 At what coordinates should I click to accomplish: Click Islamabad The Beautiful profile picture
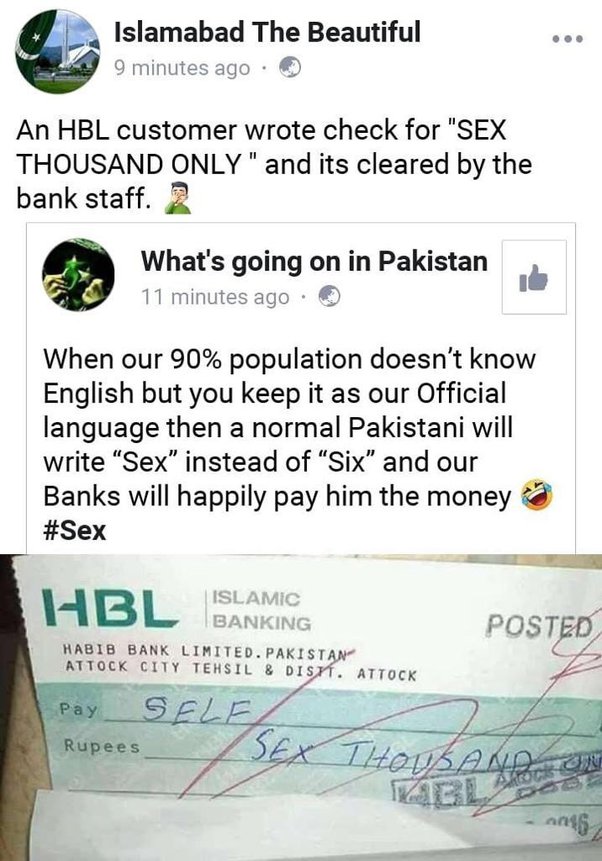coord(57,51)
